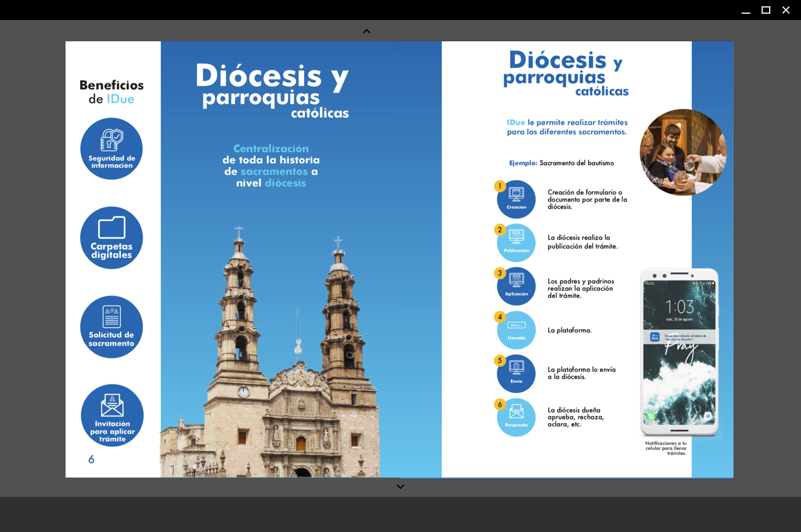Viewport: 801px width, 532px height.
Task: Click the page number 6
Action: 91,459
